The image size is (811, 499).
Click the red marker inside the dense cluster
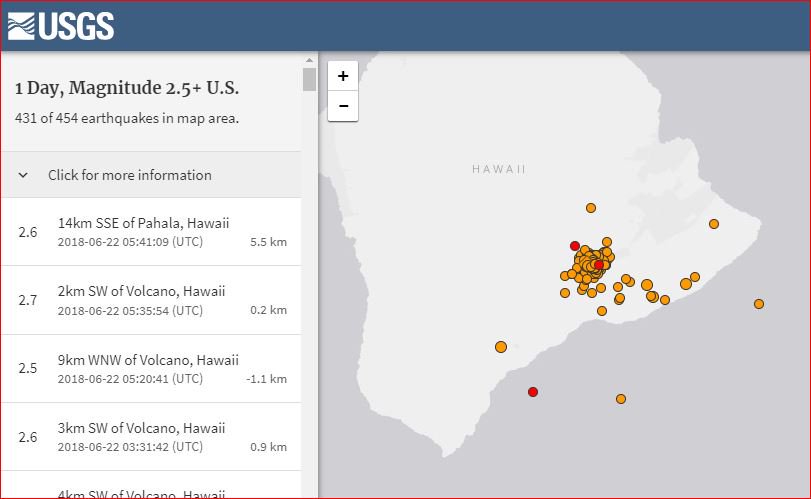tap(599, 265)
